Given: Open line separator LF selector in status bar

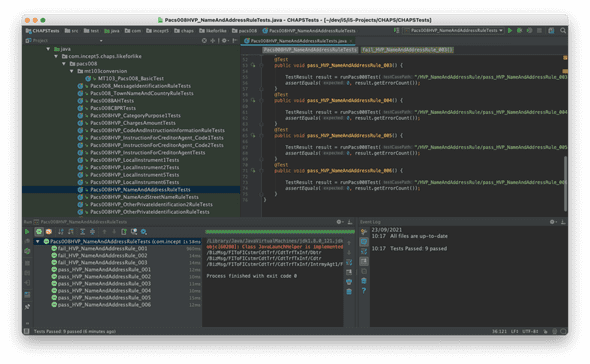Looking at the screenshot, I should [515, 331].
